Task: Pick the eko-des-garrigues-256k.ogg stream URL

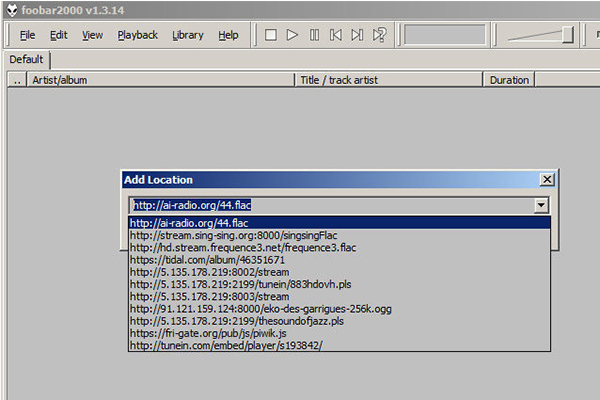Action: pos(339,309)
